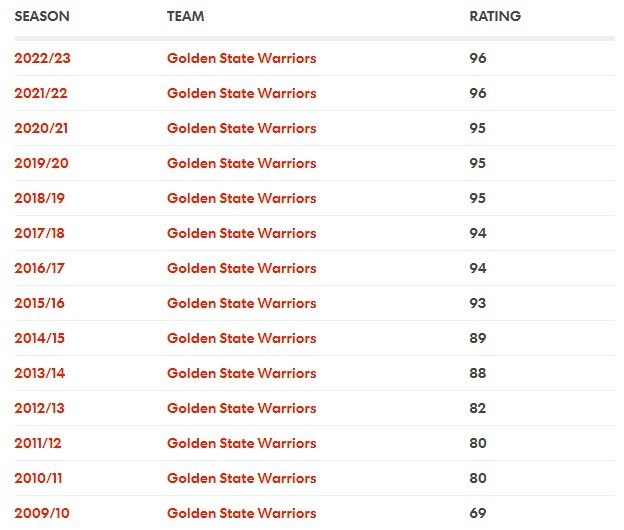Select the 2015/16 season link

(x=42, y=303)
